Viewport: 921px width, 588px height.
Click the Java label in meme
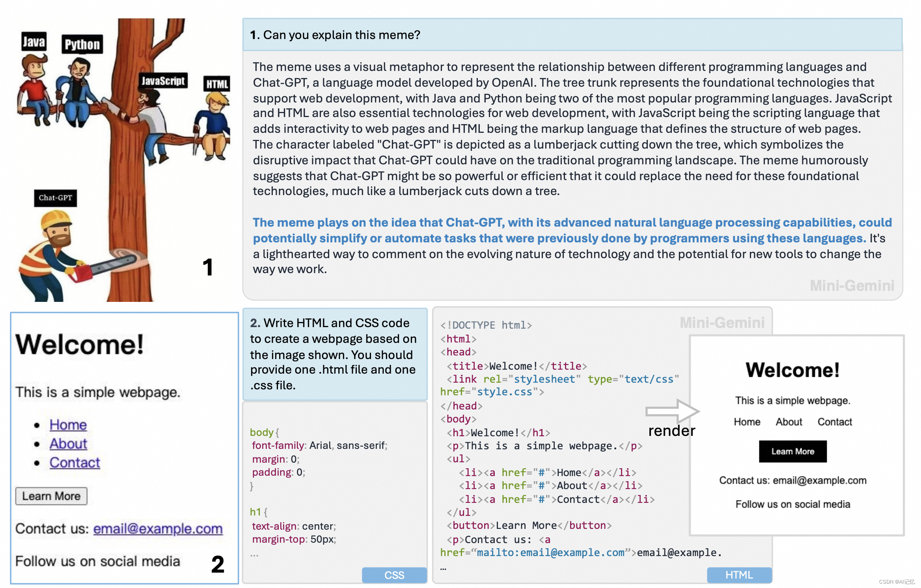(34, 42)
